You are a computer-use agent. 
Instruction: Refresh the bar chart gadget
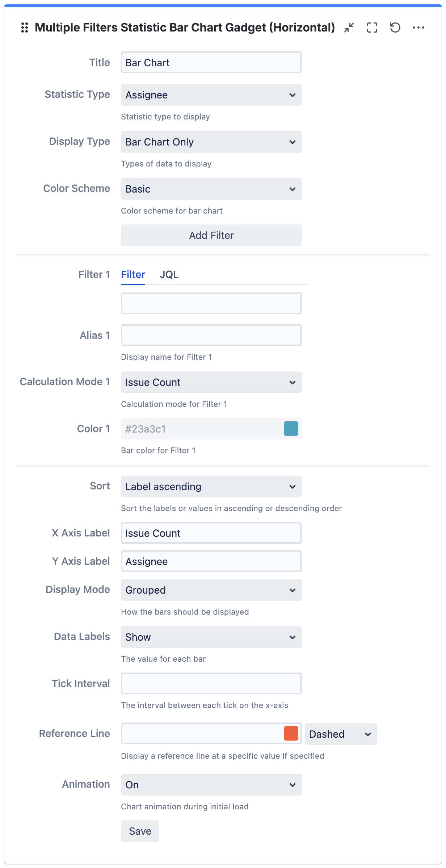395,28
